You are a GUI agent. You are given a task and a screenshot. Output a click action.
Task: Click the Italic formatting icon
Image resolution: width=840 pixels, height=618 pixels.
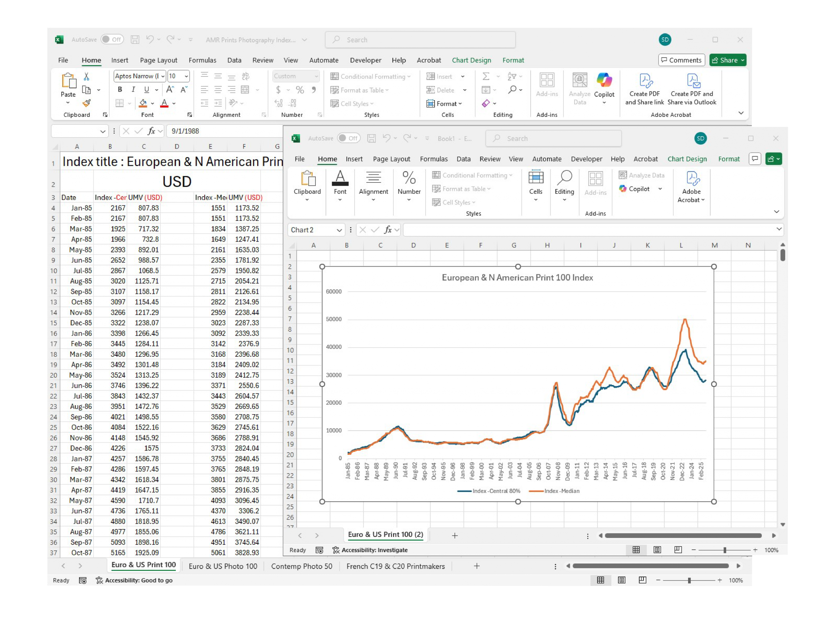133,90
